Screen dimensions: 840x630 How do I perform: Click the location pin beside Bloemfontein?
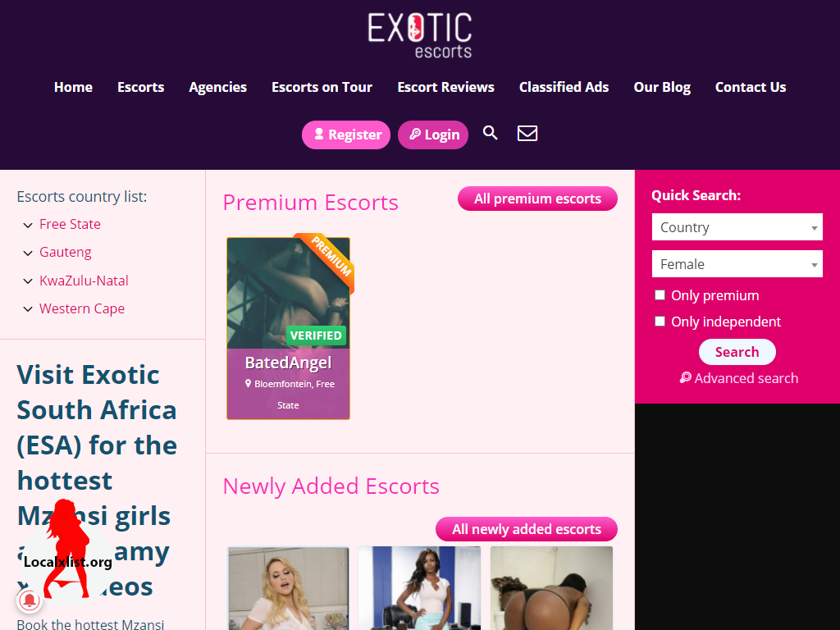pos(248,384)
